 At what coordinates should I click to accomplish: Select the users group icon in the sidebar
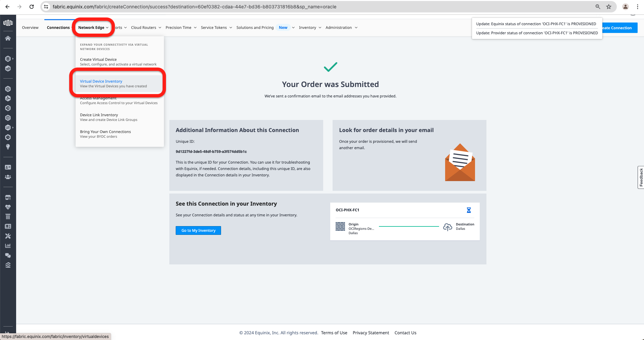pyautogui.click(x=8, y=177)
